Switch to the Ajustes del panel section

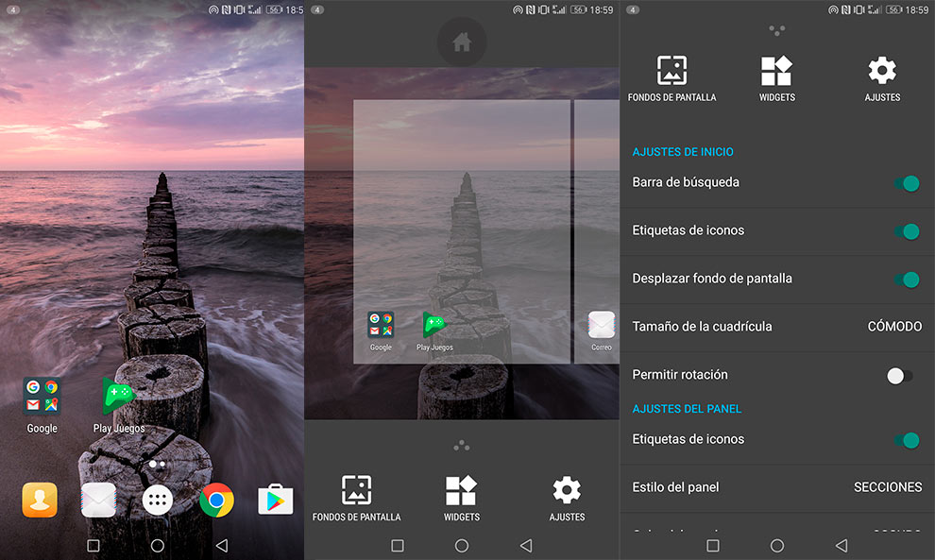click(686, 408)
